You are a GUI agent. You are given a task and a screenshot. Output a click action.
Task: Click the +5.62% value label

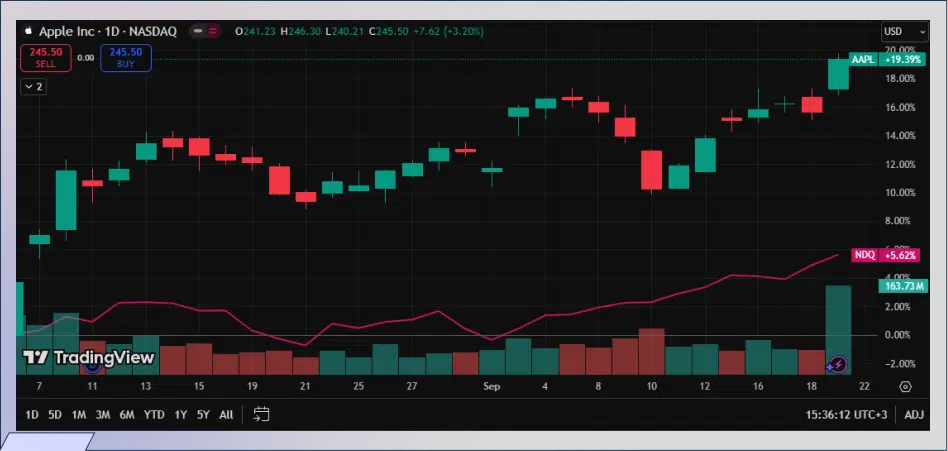900,255
